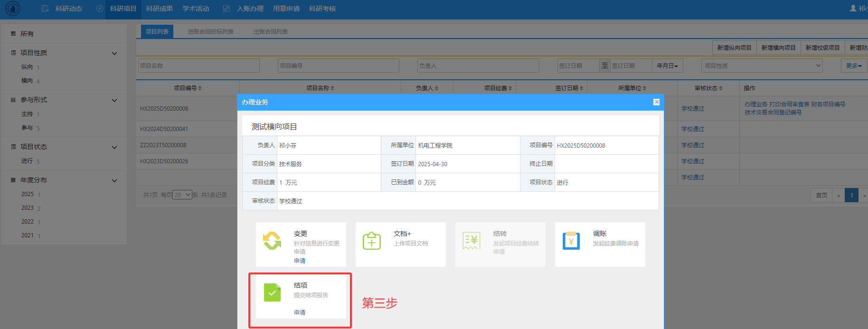Screen dimensions: 868x329
Task: Collapse the 项目性质 filter section
Action: 114,53
